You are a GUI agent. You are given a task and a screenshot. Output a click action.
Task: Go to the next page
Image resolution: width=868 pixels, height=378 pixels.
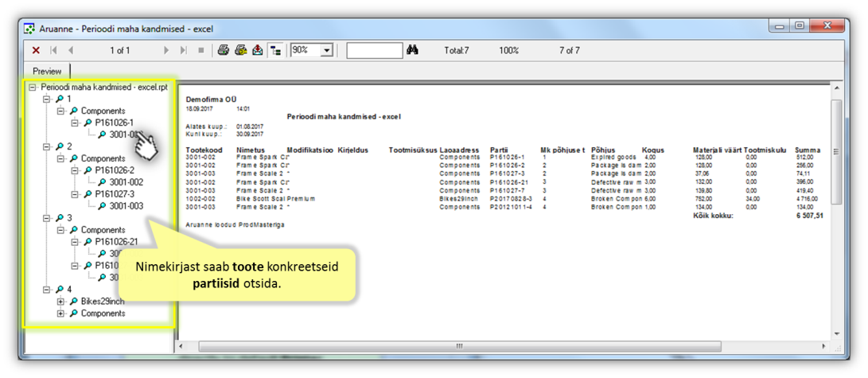[166, 50]
